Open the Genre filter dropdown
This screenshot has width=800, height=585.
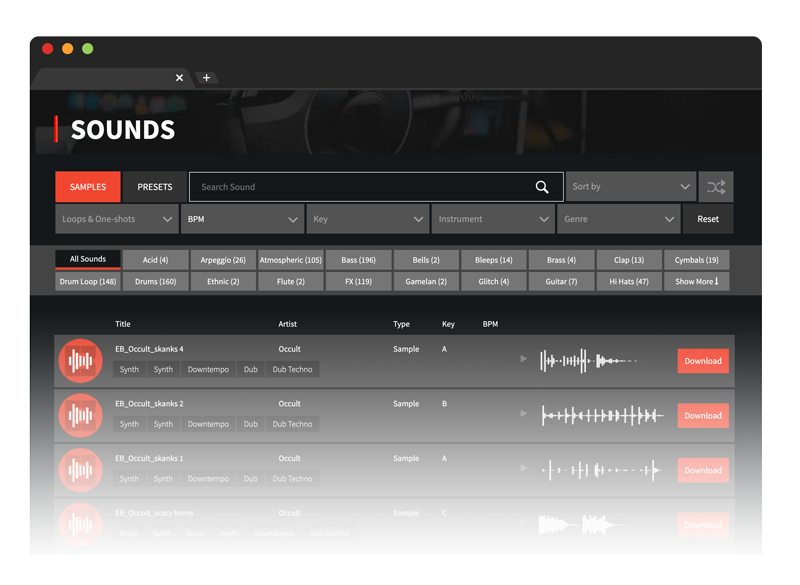[619, 219]
